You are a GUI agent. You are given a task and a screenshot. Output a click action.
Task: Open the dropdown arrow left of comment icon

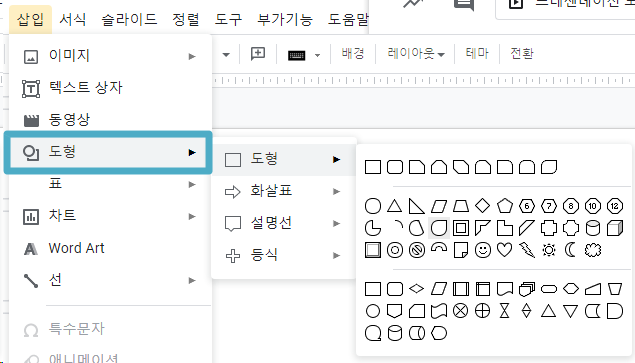[x=226, y=55]
